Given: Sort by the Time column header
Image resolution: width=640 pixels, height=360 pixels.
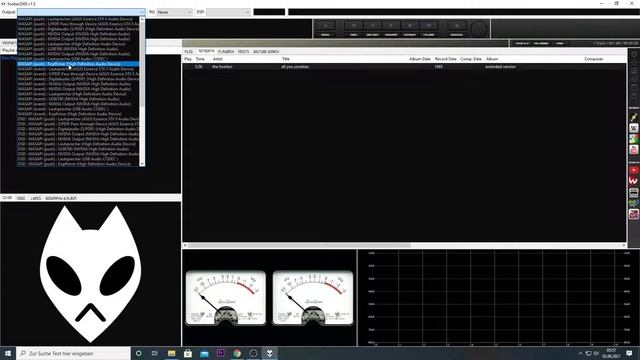Looking at the screenshot, I should click(x=200, y=59).
